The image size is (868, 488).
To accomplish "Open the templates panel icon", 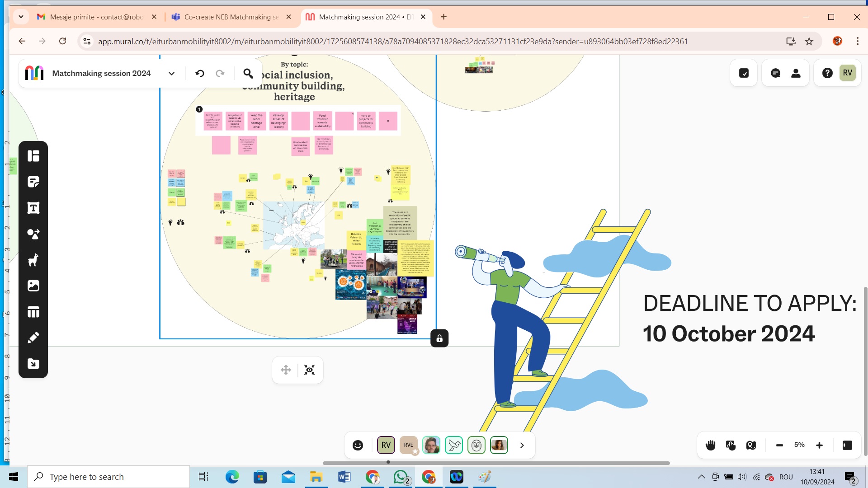I will coord(33,156).
